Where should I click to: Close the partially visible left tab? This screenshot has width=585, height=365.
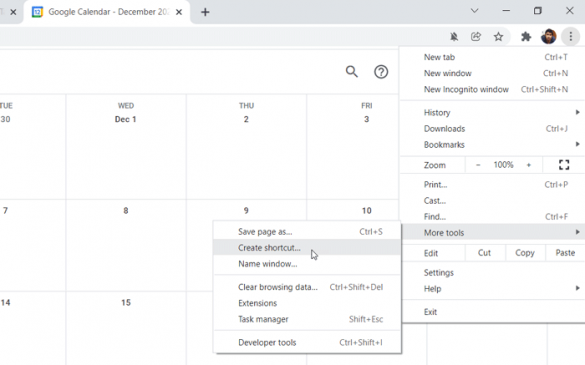[13, 12]
